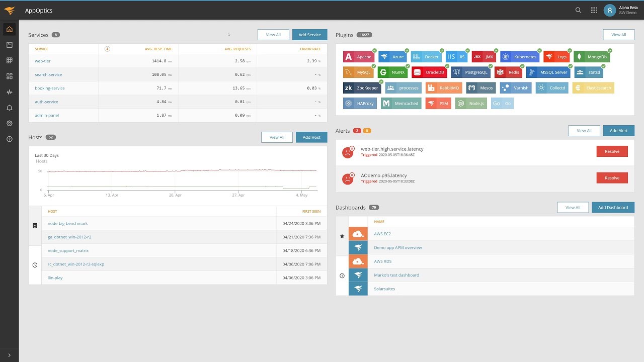
Task: Open the dashboards tiles icon in the sidebar
Action: 9,76
